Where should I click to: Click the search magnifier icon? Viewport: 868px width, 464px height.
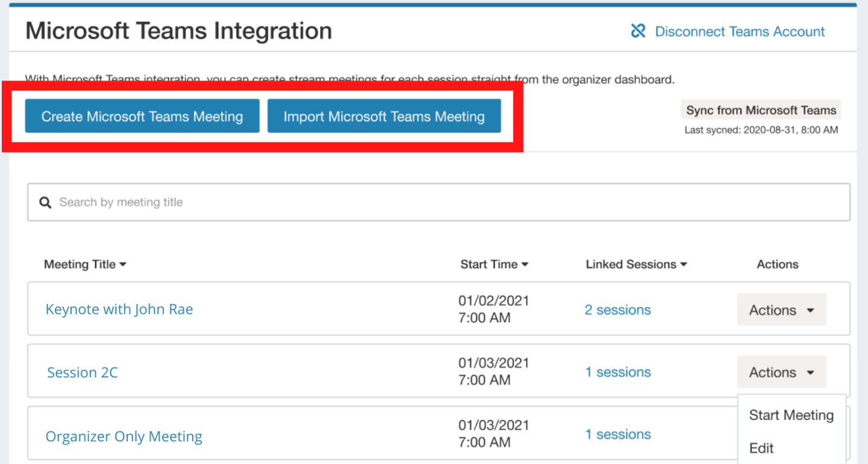point(45,202)
